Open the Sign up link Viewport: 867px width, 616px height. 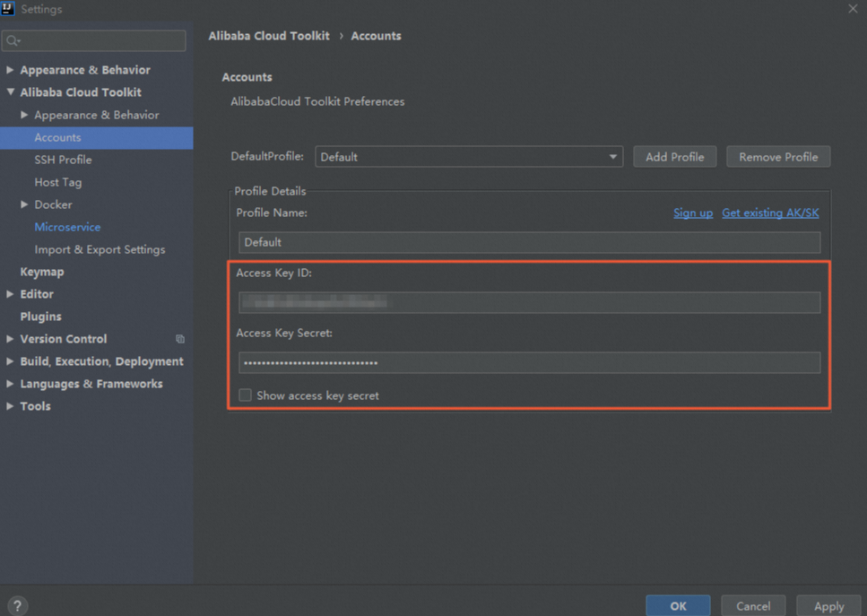click(693, 213)
